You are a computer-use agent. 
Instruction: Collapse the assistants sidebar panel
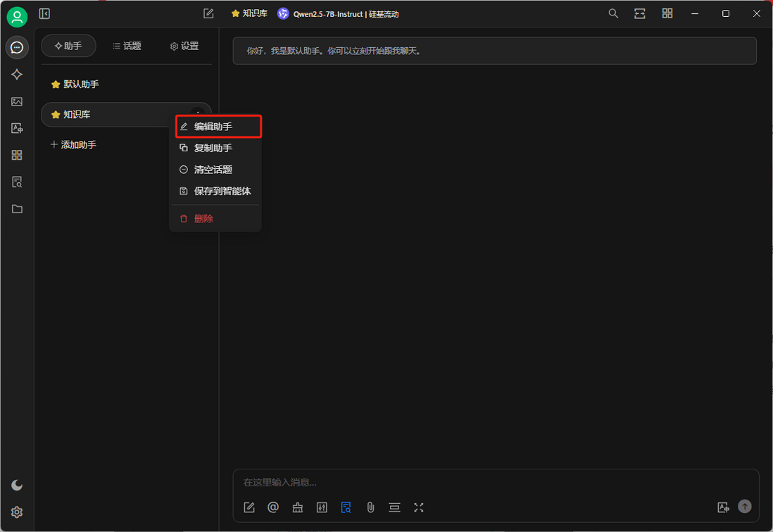click(44, 13)
